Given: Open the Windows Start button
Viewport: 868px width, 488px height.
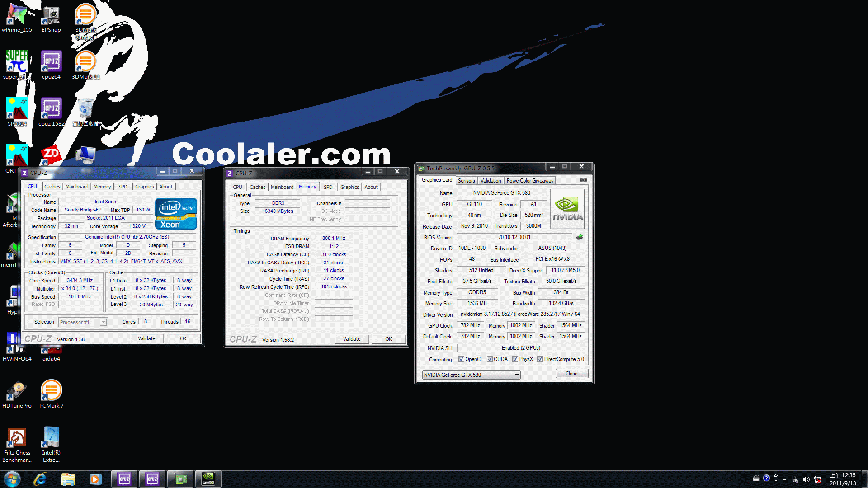Looking at the screenshot, I should [12, 479].
